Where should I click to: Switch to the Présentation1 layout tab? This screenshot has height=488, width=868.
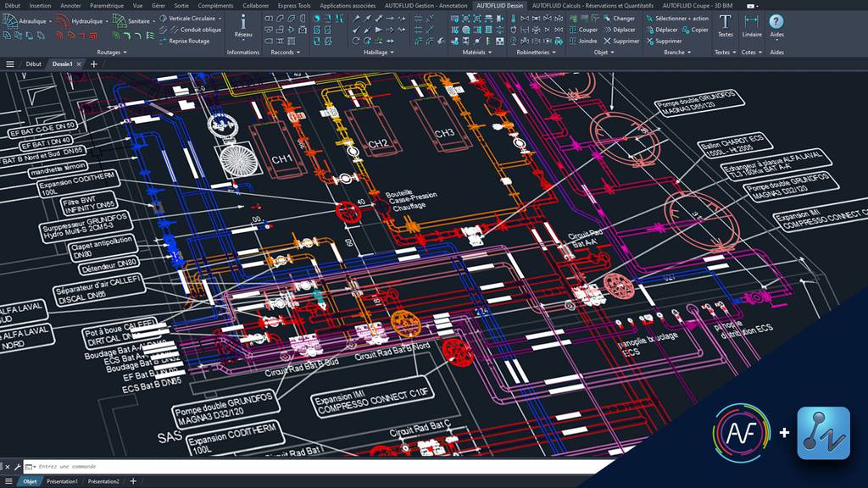pyautogui.click(x=63, y=481)
